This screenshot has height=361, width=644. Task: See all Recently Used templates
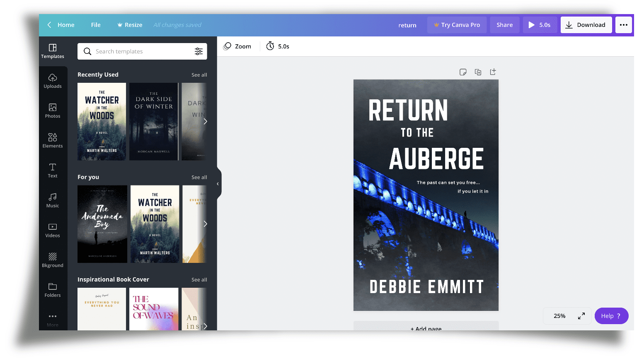click(199, 75)
